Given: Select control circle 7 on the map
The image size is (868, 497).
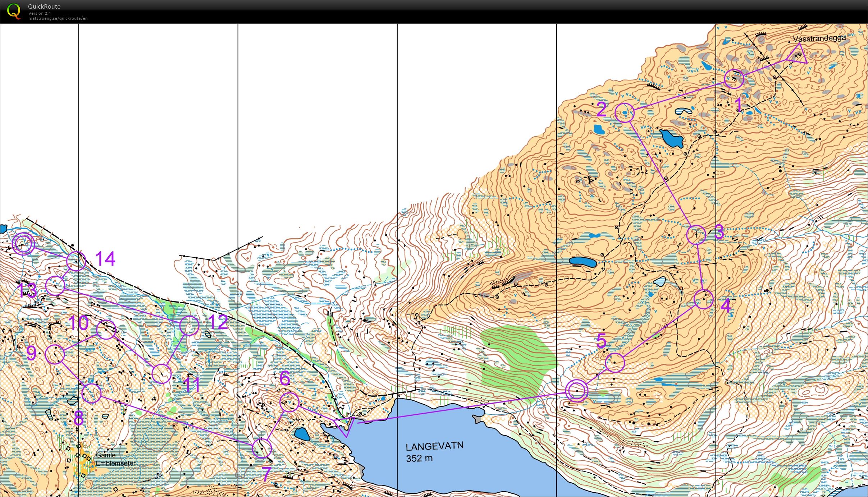Looking at the screenshot, I should (x=261, y=448).
